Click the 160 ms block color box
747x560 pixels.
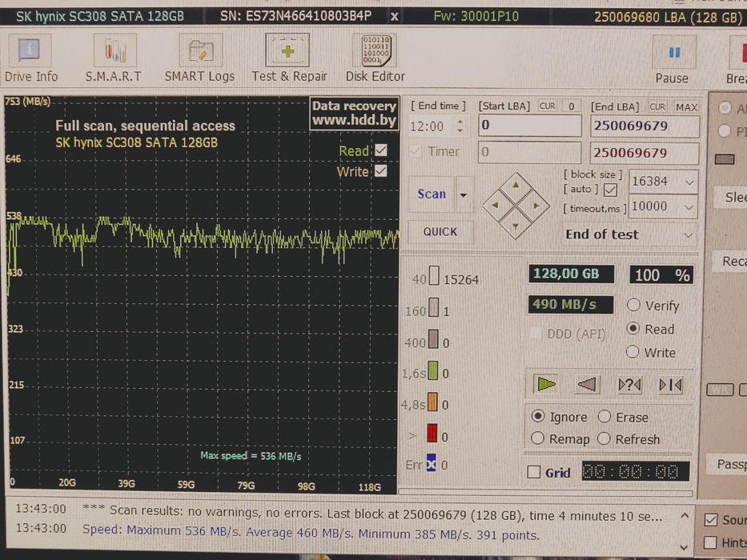click(433, 308)
